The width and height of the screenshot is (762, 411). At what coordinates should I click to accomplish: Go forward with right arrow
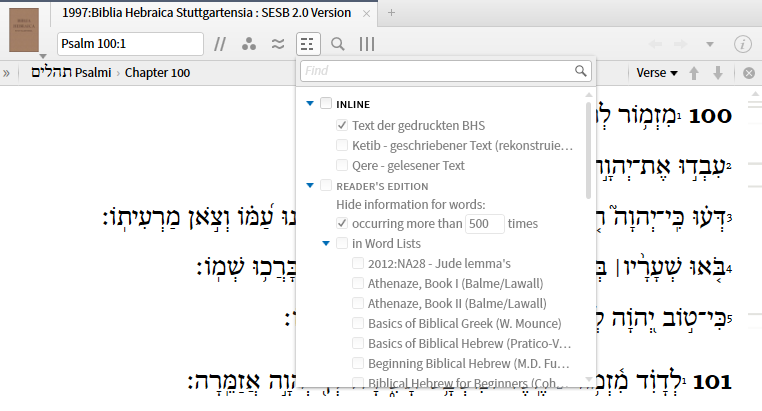680,44
